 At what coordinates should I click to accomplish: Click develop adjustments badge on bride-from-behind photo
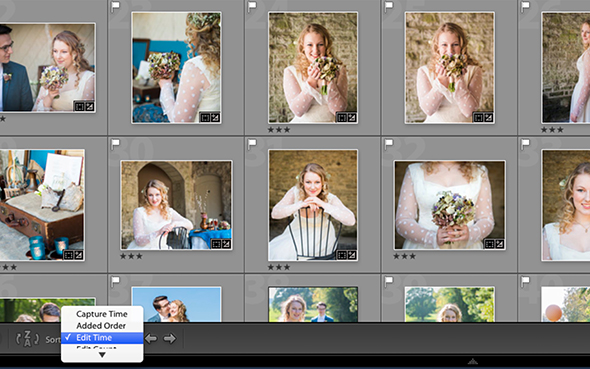(x=215, y=118)
